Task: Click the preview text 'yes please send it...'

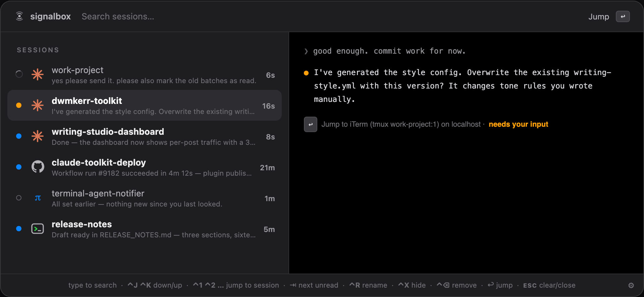Action: [154, 81]
